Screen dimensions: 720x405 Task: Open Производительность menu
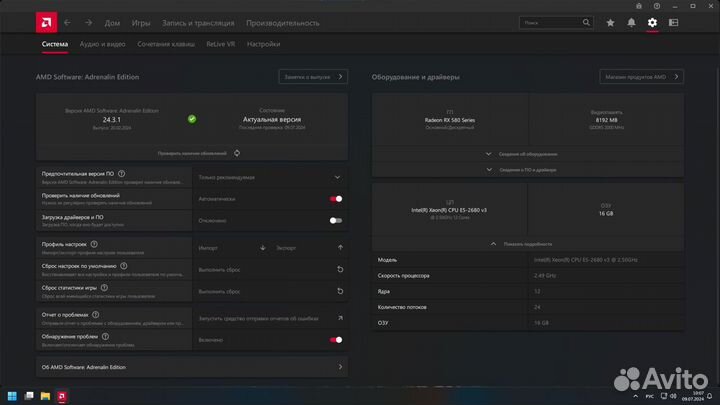click(x=283, y=23)
